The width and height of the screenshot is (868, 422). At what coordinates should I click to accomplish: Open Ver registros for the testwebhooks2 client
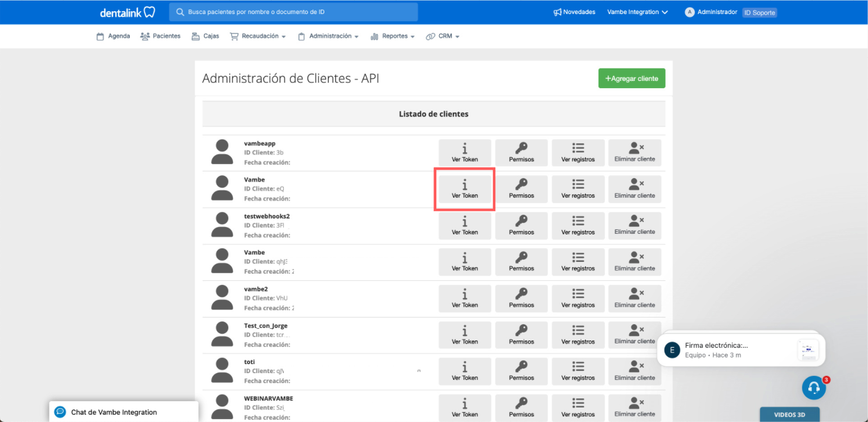[x=578, y=225]
